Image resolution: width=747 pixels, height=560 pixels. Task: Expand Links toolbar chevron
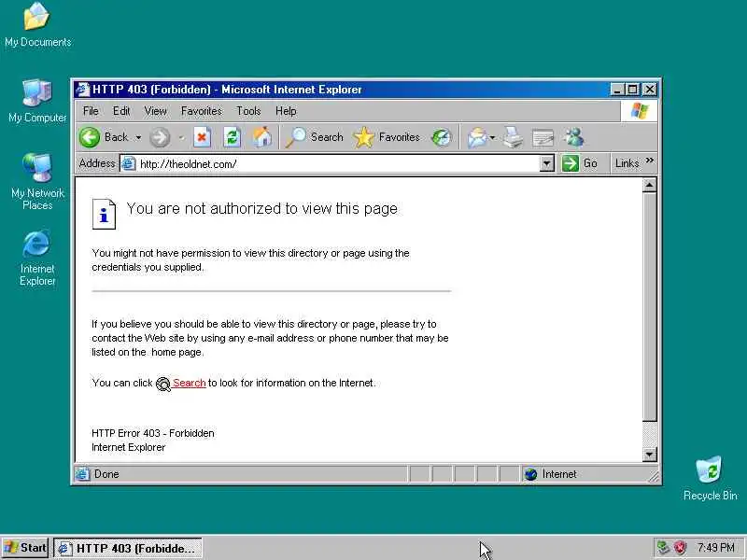(x=650, y=161)
